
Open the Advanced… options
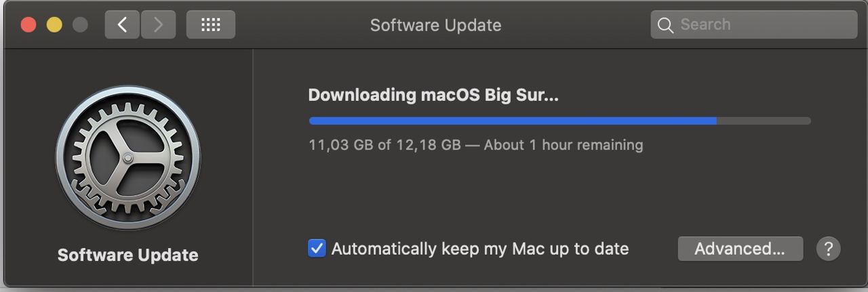(x=740, y=249)
